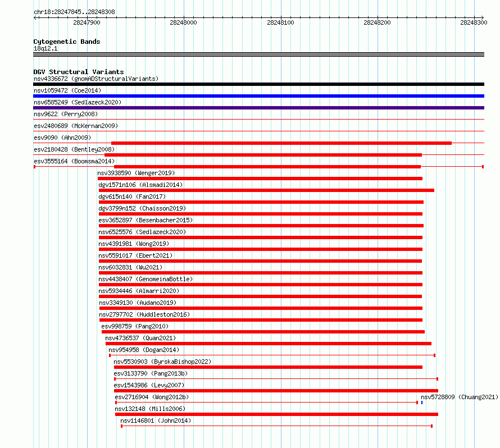Open nsv1146801 (John2014) label

coord(156,420)
